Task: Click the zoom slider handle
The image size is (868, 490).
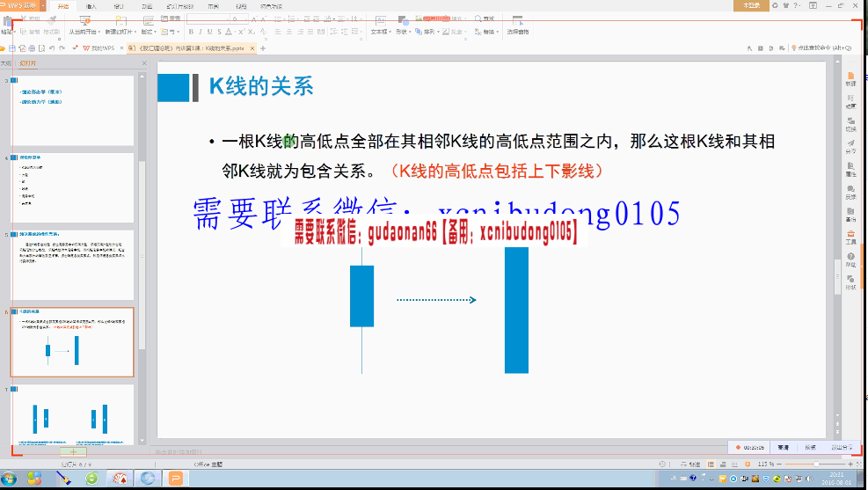Action: click(x=816, y=464)
